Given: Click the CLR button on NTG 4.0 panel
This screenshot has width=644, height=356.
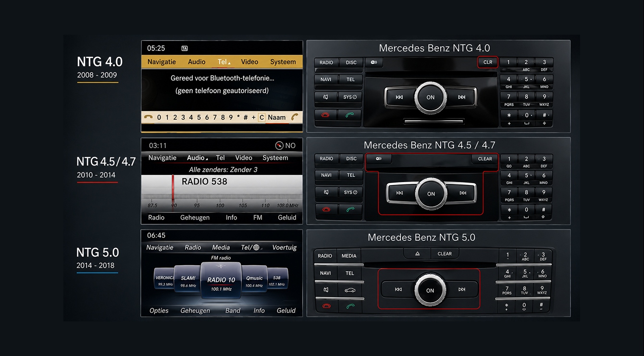Looking at the screenshot, I should coord(488,62).
